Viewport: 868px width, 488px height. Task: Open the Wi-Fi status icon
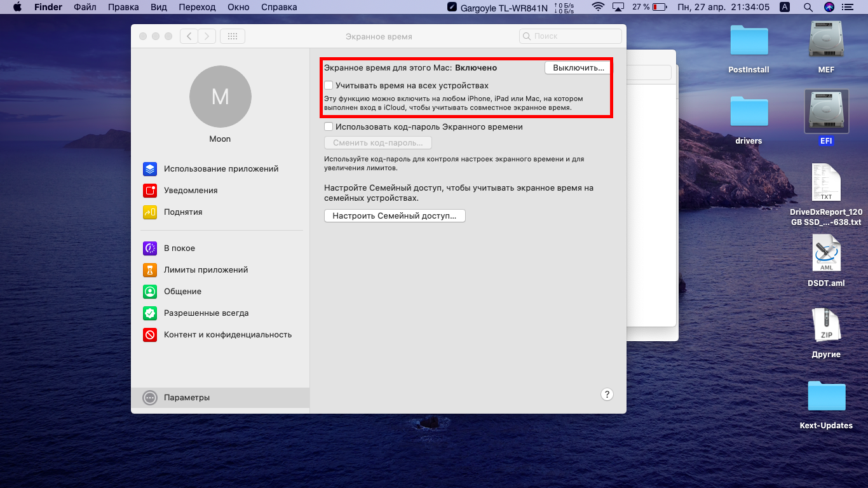tap(598, 7)
